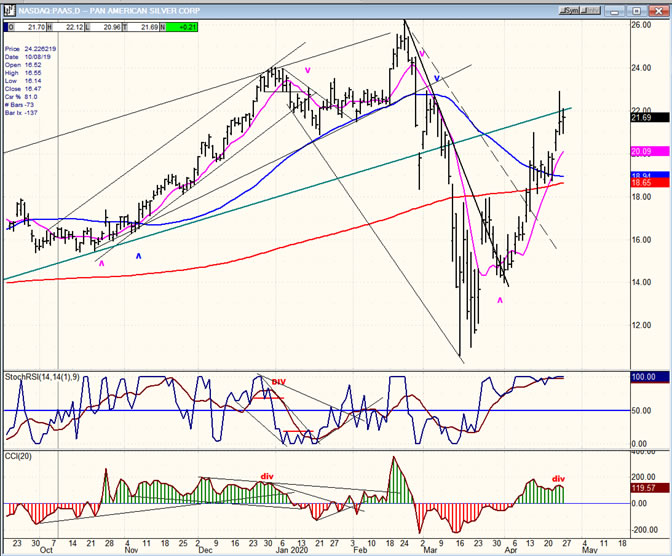Click the 16.00 price axis label
The width and height of the screenshot is (672, 556).
[642, 240]
